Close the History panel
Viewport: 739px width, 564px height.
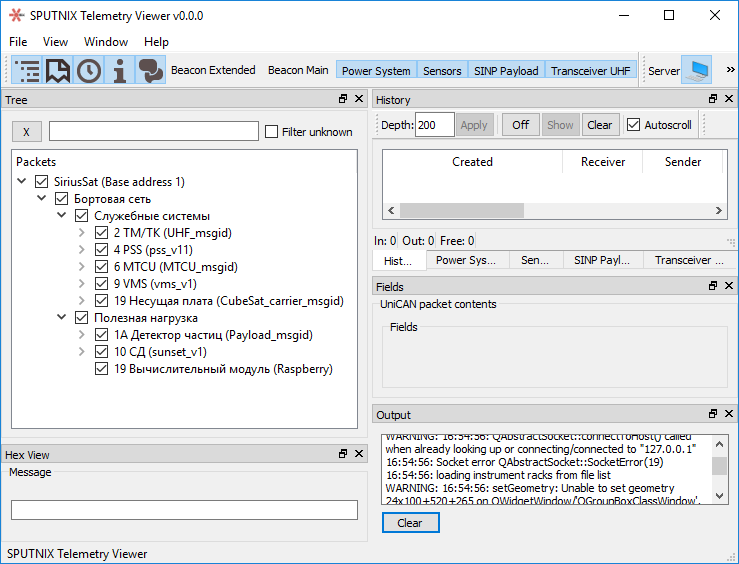(729, 98)
